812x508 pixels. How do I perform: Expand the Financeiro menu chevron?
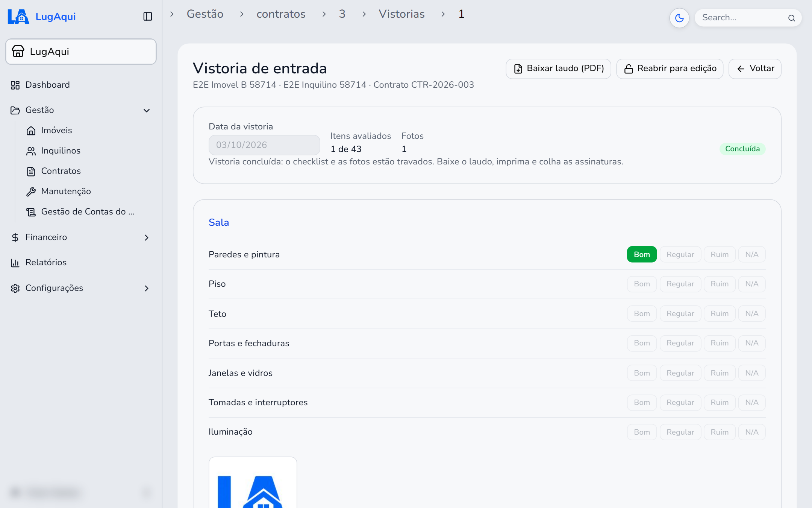[147, 237]
